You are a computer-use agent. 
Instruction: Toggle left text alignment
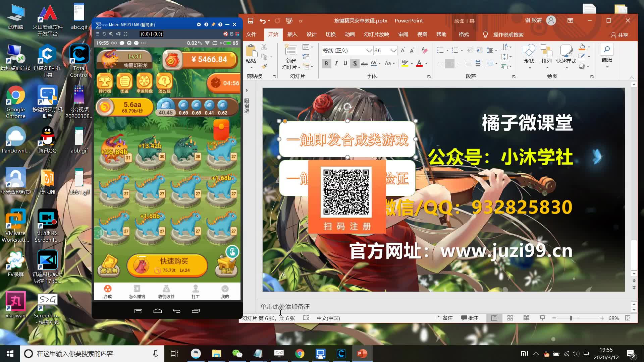[x=440, y=63]
